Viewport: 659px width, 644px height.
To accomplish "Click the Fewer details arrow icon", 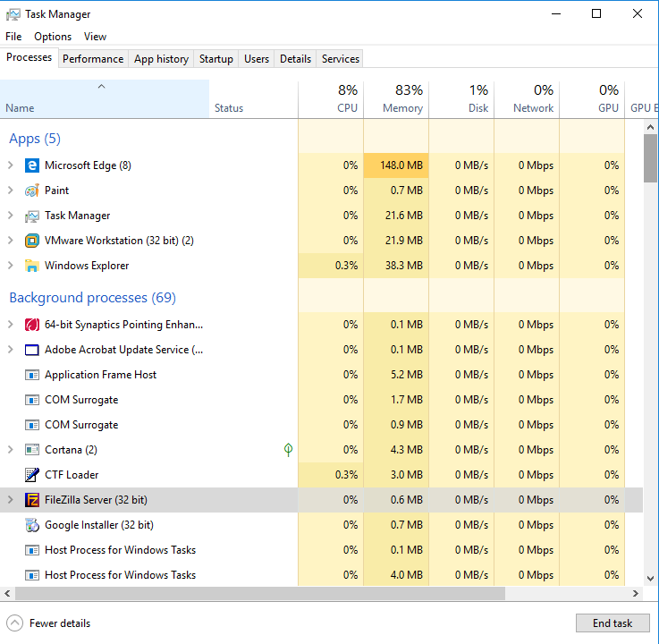I will click(x=14, y=623).
